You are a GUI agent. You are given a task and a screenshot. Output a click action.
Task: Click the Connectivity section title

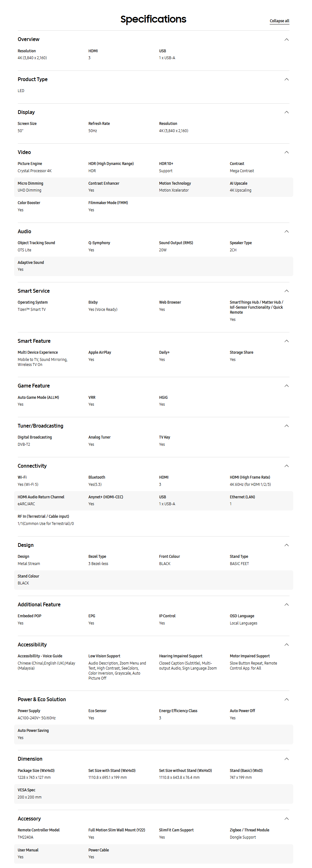(x=32, y=466)
